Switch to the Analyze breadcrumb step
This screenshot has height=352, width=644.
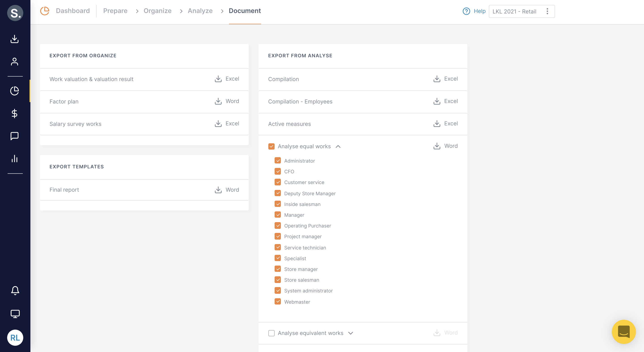[200, 11]
